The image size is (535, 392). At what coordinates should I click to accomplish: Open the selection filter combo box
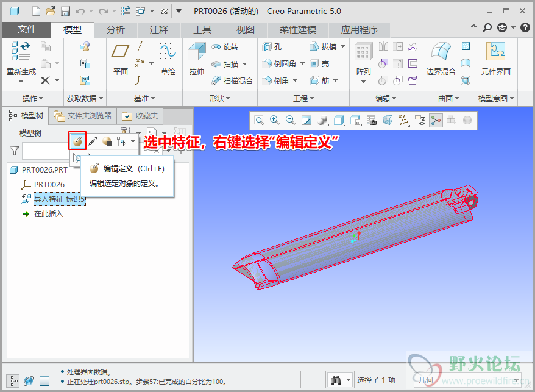point(469,380)
